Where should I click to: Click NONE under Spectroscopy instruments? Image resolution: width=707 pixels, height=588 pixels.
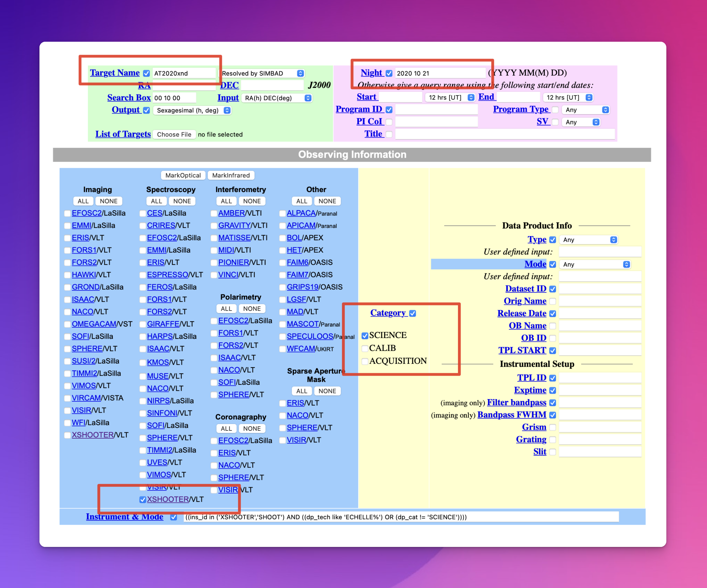click(182, 201)
